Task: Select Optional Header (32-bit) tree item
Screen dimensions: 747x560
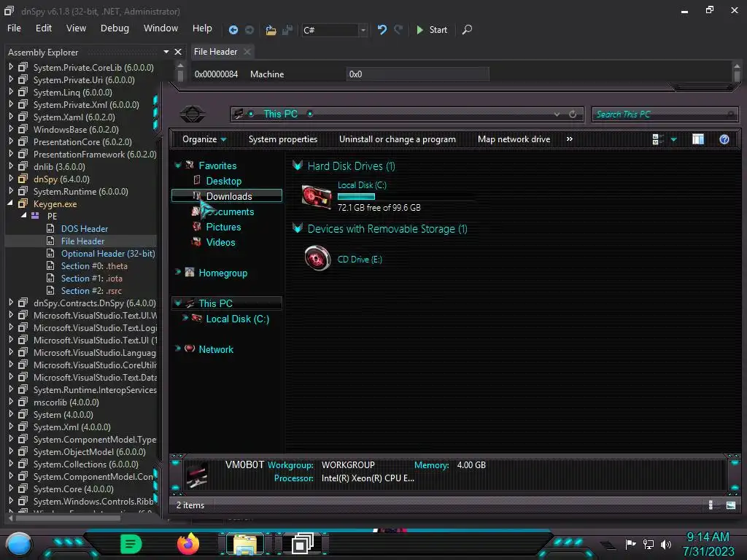Action: coord(108,253)
